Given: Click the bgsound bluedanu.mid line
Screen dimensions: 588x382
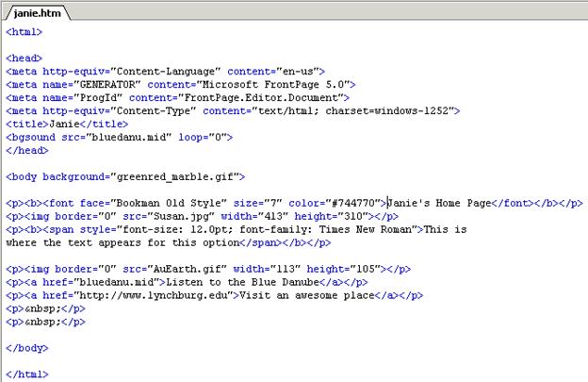Looking at the screenshot, I should (120, 138).
